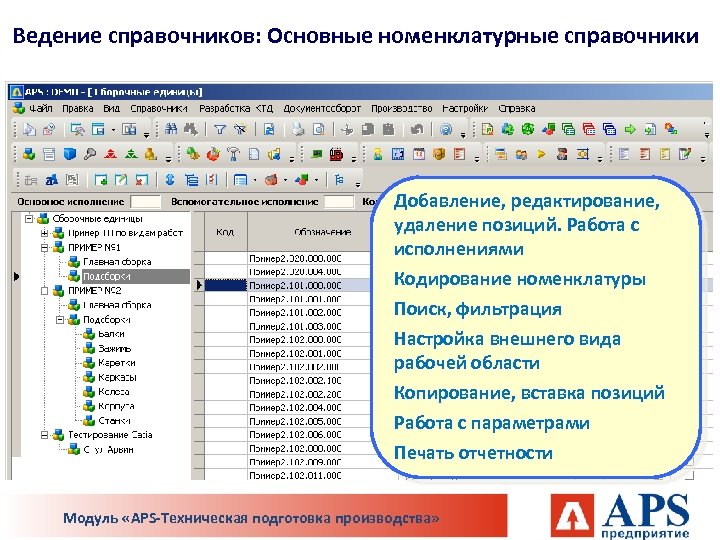Click cell Пример2.102.011.000

pyautogui.click(x=309, y=475)
